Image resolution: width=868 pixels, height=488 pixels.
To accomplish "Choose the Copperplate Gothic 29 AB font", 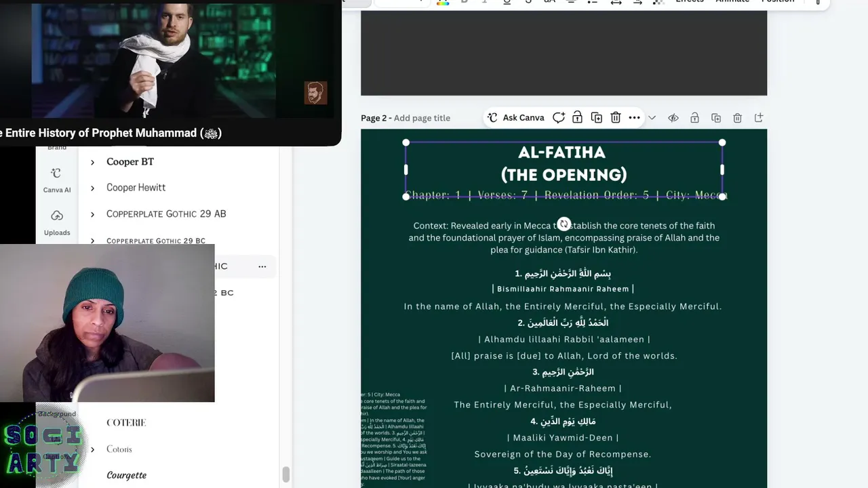I will tap(166, 214).
